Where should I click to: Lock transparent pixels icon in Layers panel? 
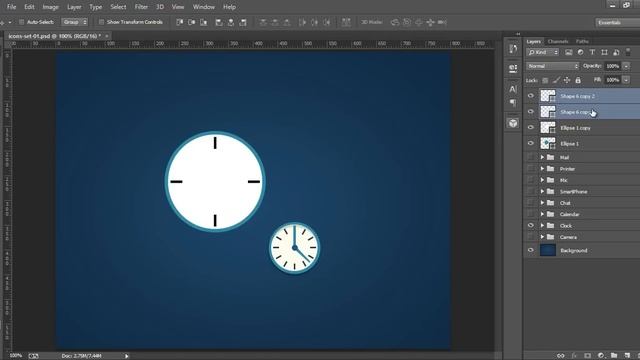[545, 80]
